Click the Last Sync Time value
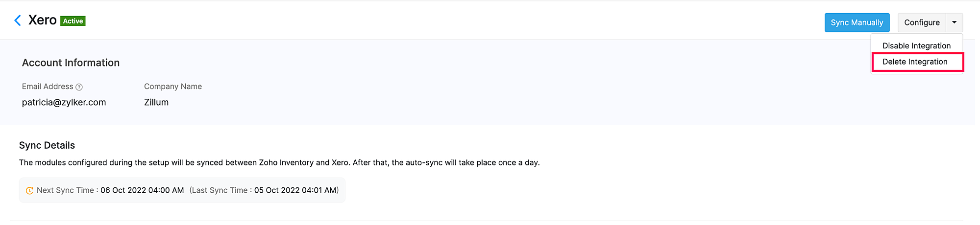Viewport: 980px width, 225px height. point(295,190)
